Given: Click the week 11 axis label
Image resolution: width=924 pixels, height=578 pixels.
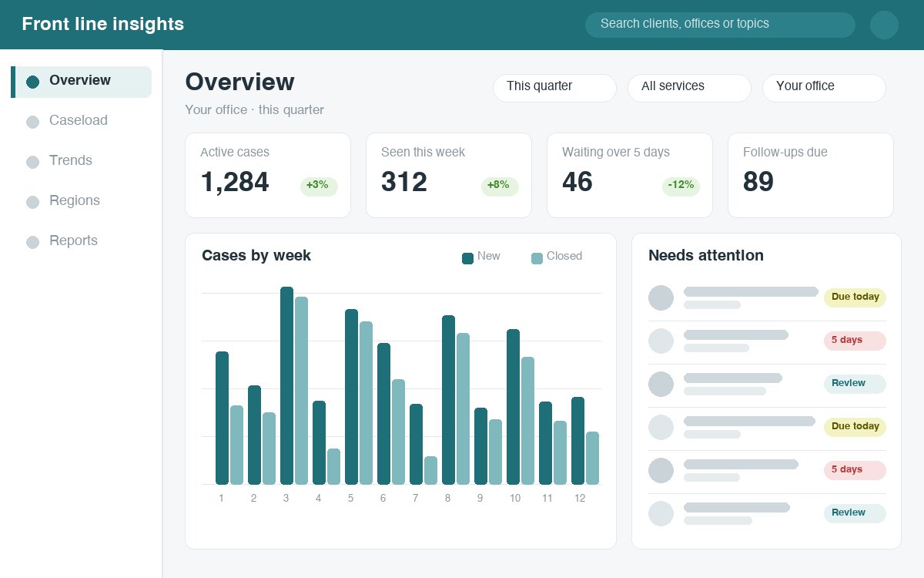Looking at the screenshot, I should 547,499.
